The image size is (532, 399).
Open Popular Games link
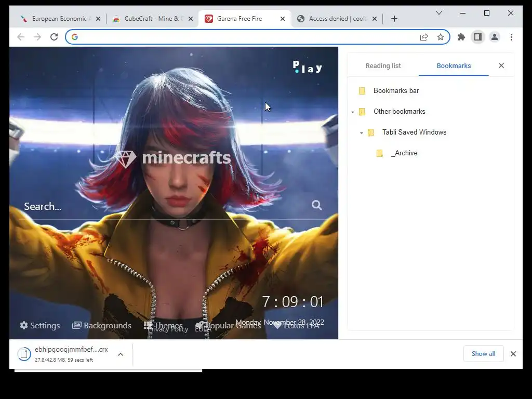[x=228, y=325]
